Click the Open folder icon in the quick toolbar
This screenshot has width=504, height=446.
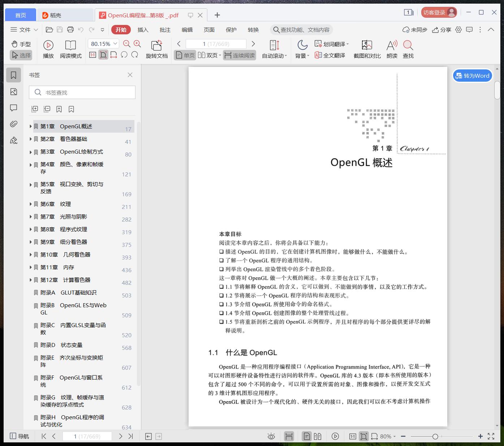point(49,30)
